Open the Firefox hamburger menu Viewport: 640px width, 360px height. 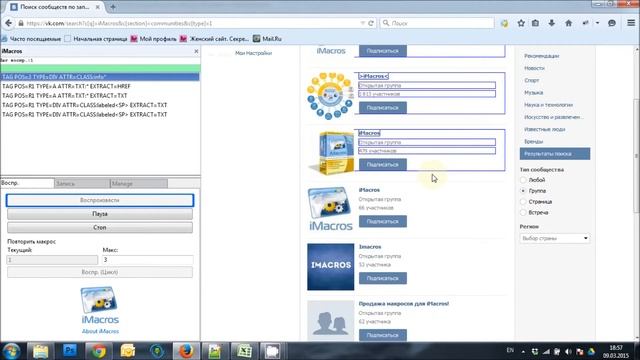631,23
